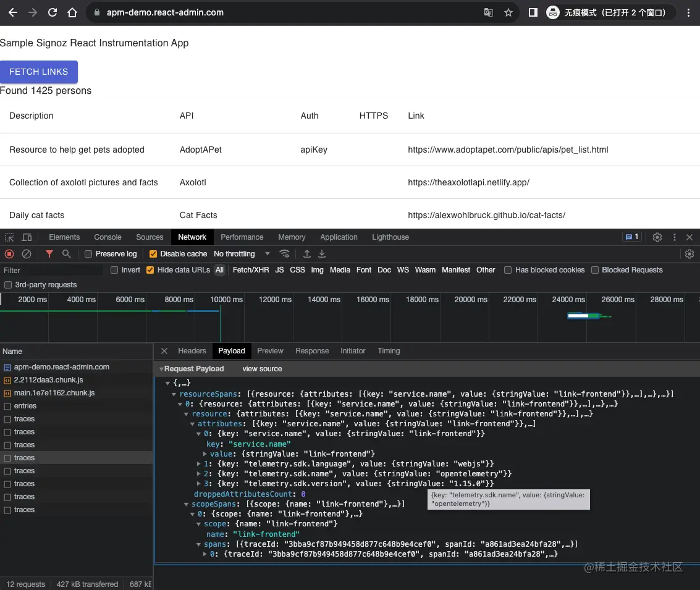Screen dimensions: 700x590
Task: Reload the page with refresh icon
Action: (53, 12)
